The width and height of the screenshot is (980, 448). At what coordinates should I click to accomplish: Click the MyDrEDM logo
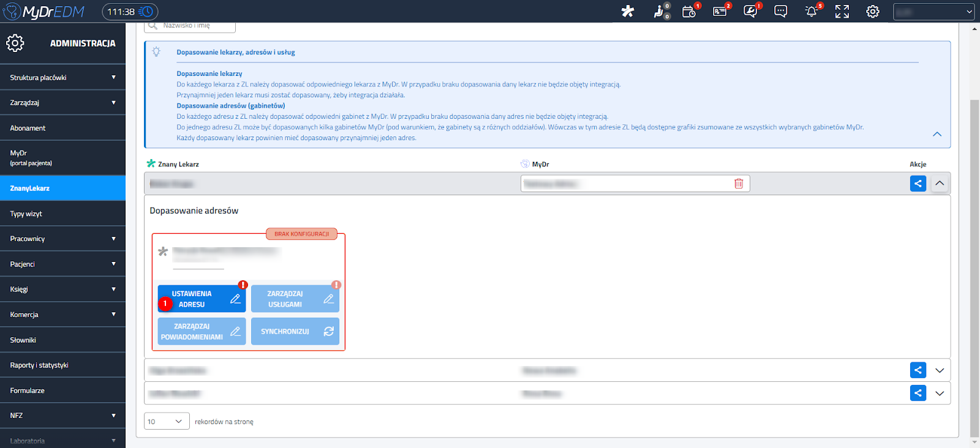coord(44,11)
